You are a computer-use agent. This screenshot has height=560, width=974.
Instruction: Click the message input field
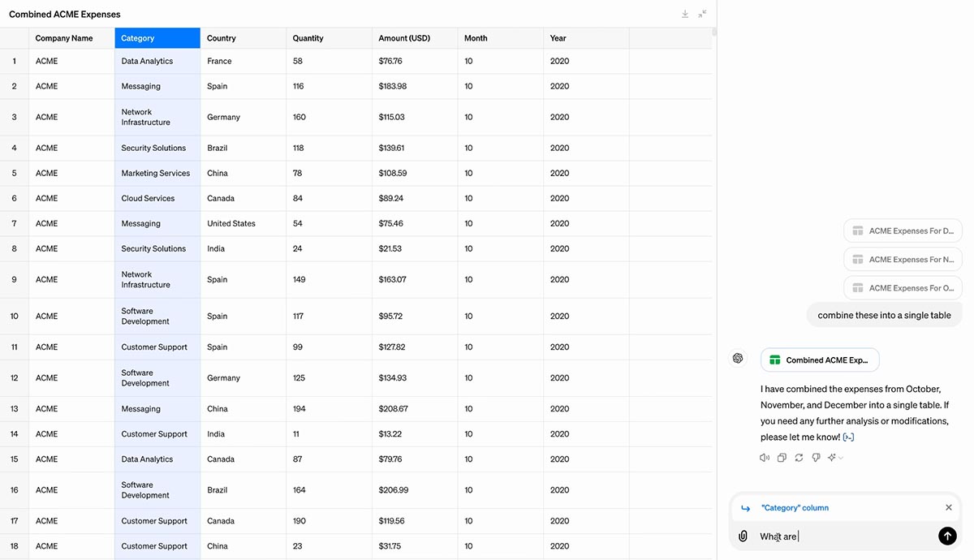click(x=844, y=536)
